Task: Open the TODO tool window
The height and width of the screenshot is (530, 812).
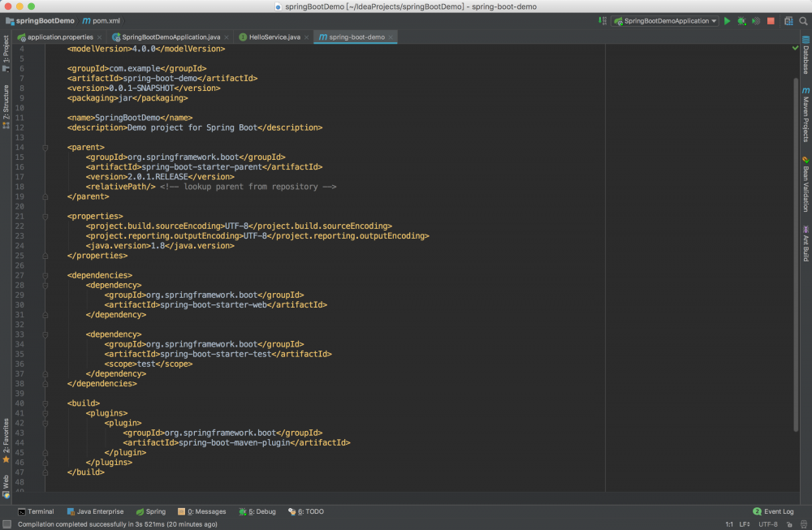Action: 306,511
